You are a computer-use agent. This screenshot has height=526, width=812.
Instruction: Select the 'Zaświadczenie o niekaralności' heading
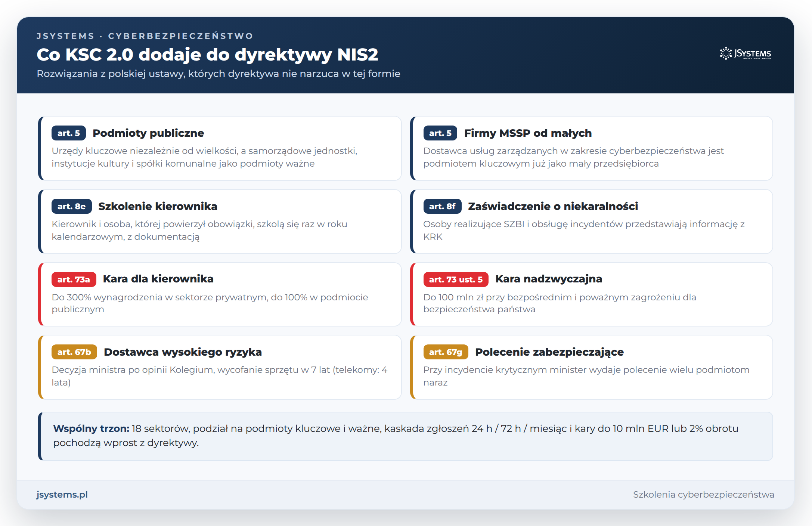click(x=553, y=206)
